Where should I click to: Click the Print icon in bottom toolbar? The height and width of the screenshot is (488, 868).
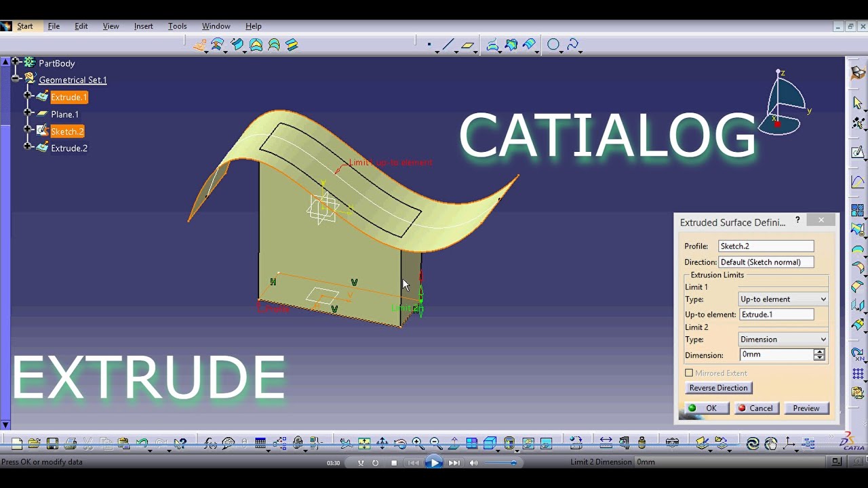[71, 444]
